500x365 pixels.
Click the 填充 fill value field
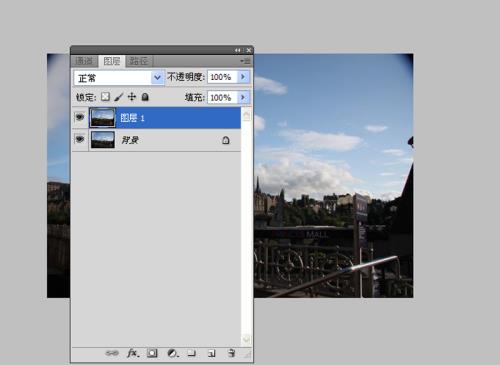(x=223, y=97)
